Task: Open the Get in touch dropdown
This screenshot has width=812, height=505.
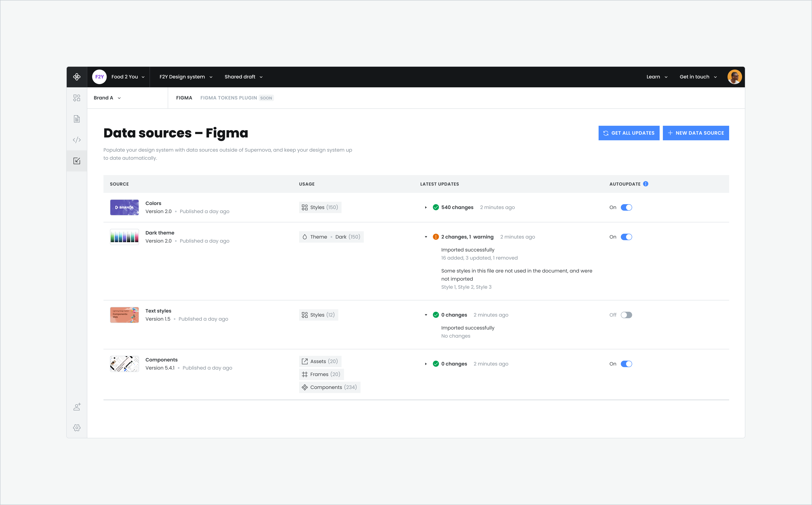Action: click(698, 77)
